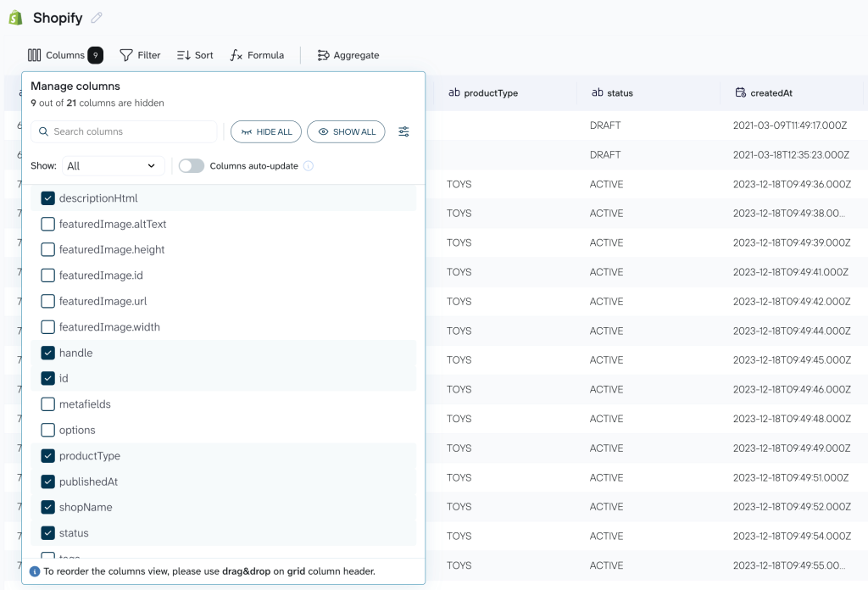Open the Formula tool
The height and width of the screenshot is (590, 868).
(257, 55)
